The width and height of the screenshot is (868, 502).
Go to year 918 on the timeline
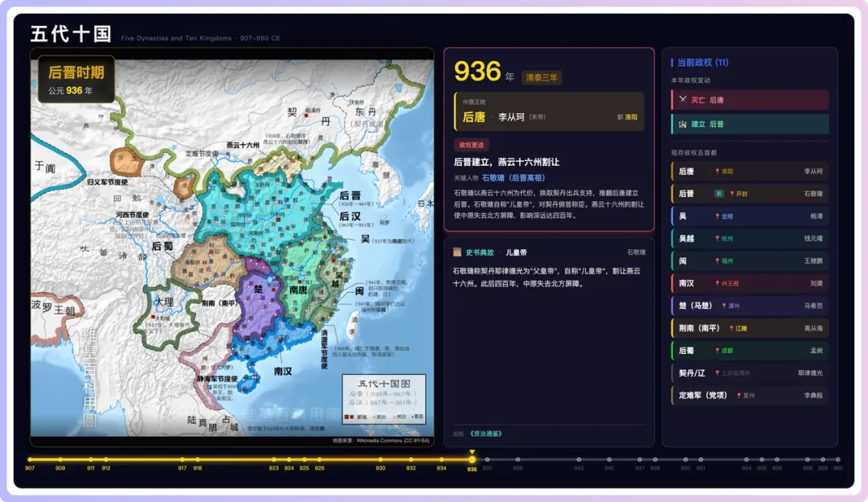pos(198,459)
